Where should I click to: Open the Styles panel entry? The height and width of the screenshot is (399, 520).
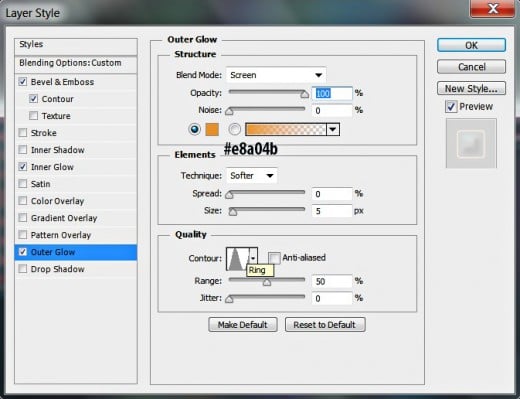click(x=76, y=47)
